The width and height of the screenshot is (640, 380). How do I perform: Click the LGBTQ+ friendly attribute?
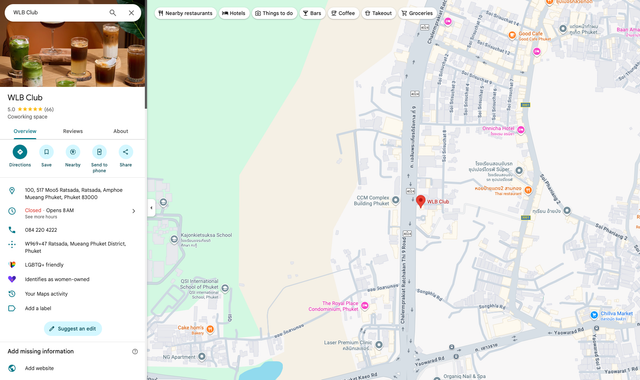coord(44,265)
